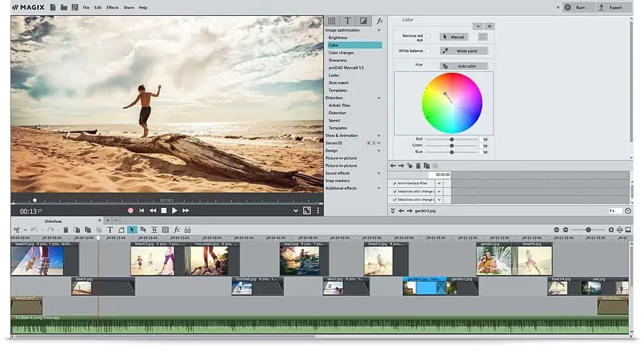Tick the White balance checkbox

[428, 51]
